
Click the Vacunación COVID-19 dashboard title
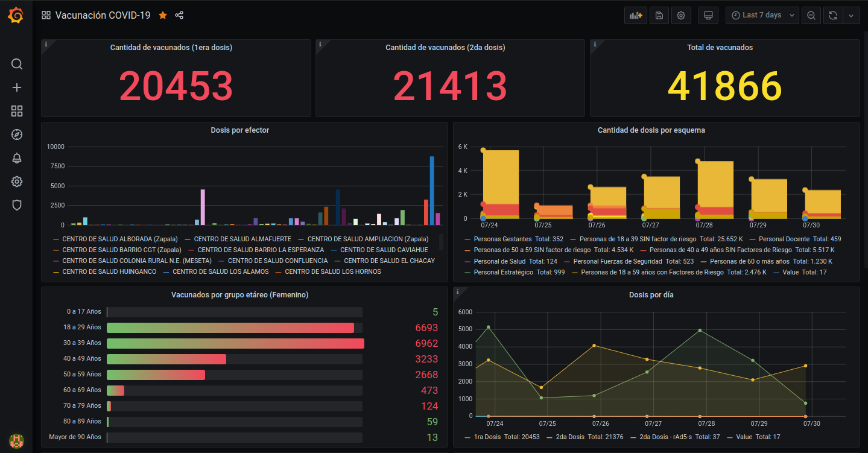[103, 15]
